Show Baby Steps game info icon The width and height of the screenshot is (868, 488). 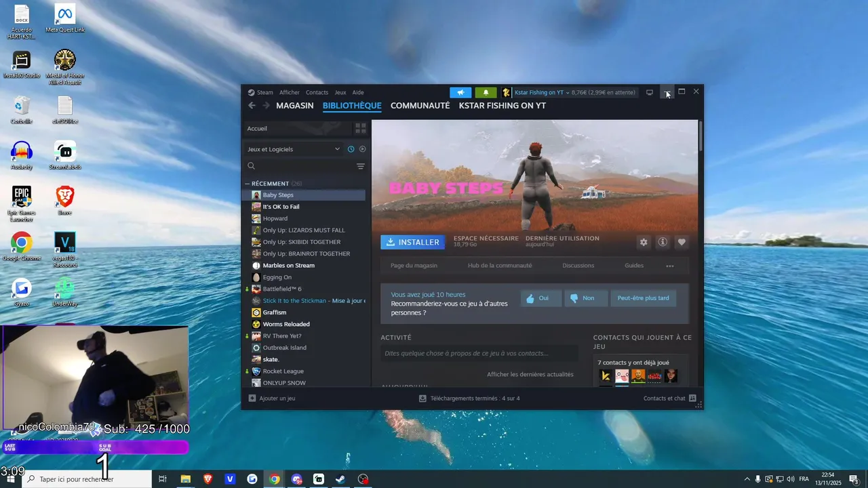pyautogui.click(x=663, y=242)
